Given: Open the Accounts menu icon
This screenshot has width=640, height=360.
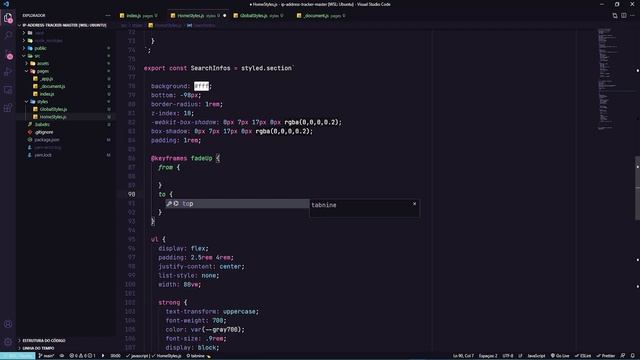Looking at the screenshot, I should click(x=8, y=324).
